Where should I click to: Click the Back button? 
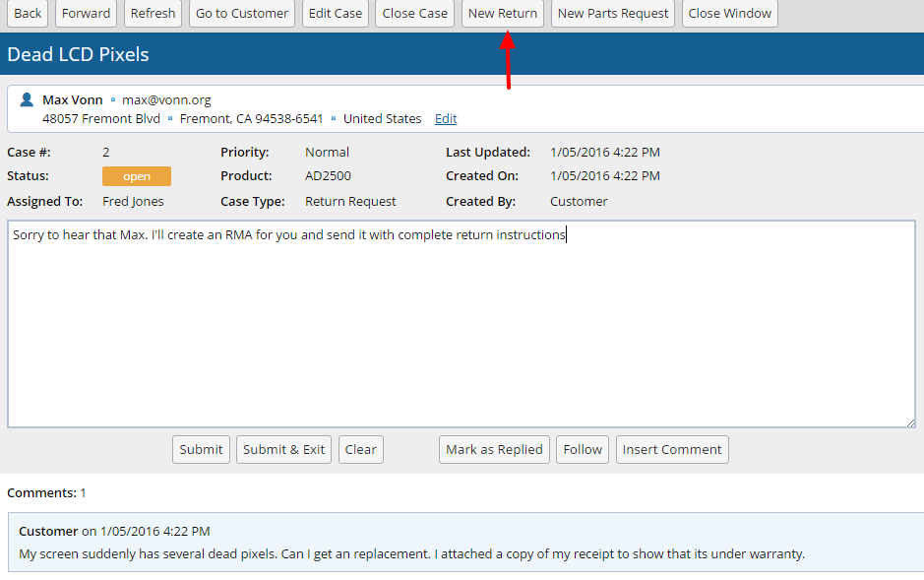[x=28, y=14]
